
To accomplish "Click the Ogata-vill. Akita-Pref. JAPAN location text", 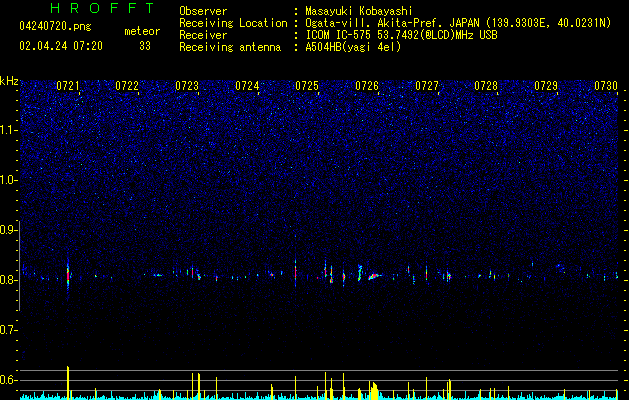I will click(458, 23).
